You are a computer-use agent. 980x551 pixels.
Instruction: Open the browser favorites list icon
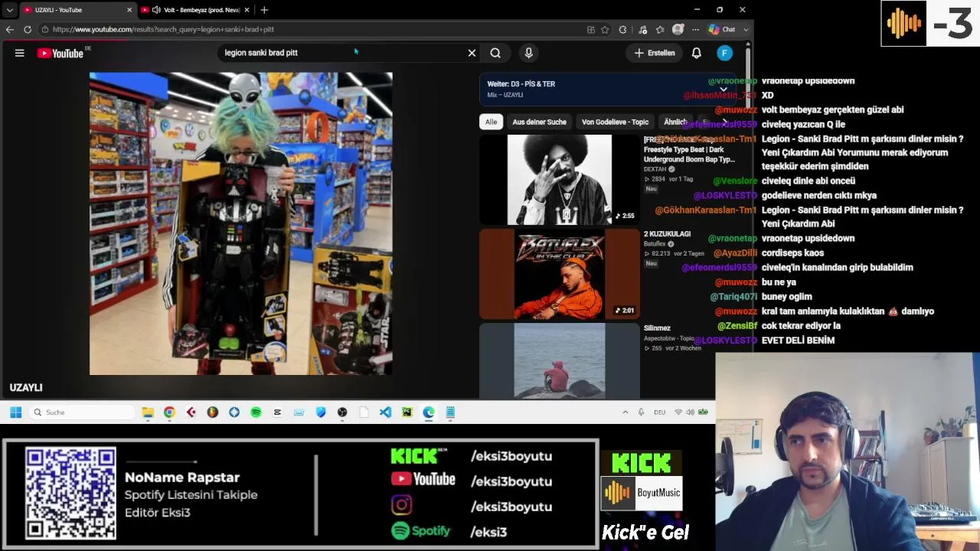point(659,29)
